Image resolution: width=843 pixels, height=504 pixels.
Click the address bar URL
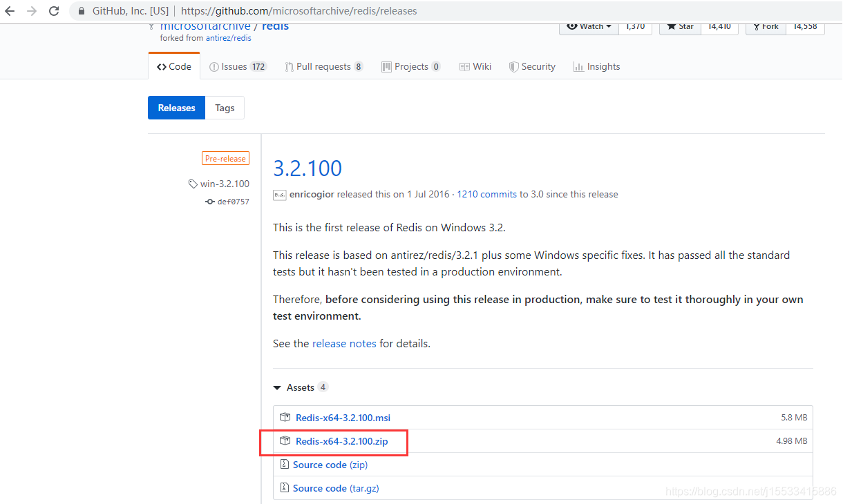tap(299, 11)
